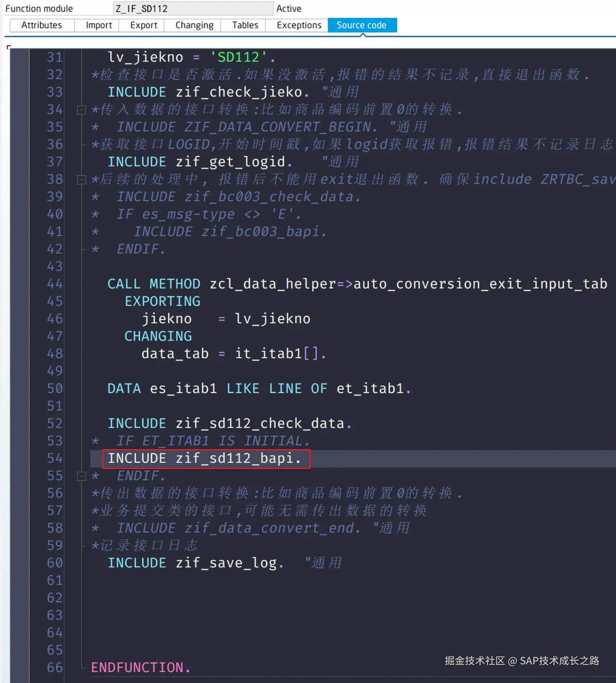
Task: Click the Function module name field Z_IF_SD112
Action: (193, 8)
